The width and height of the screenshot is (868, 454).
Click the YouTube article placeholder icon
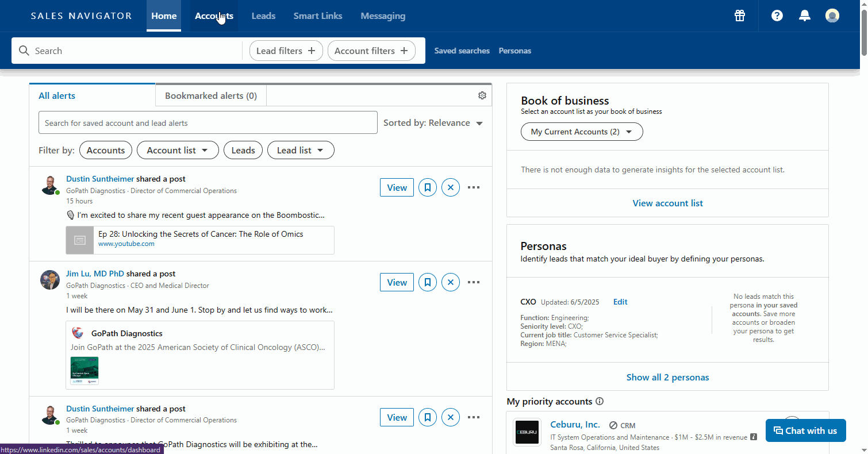point(80,240)
